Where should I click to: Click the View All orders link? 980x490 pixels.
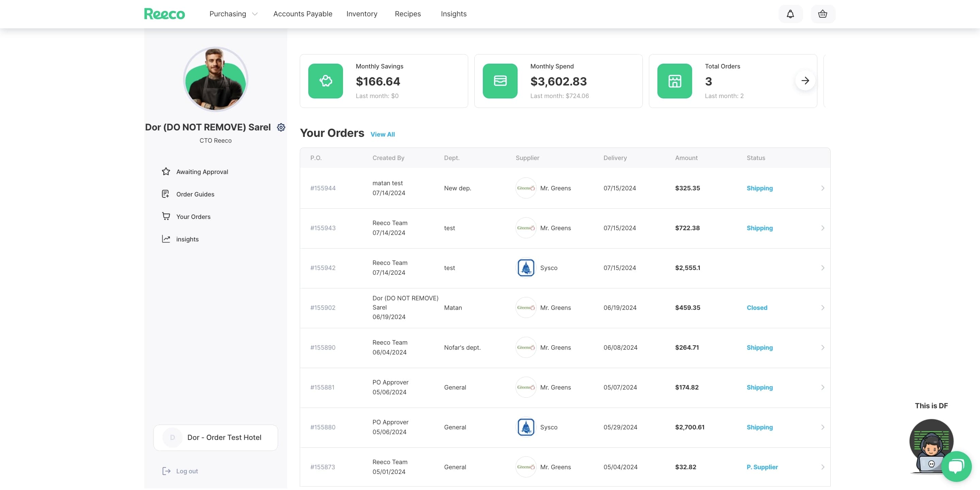[382, 135]
